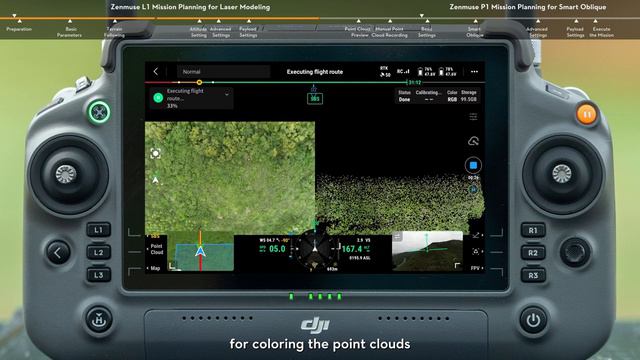This screenshot has height=360, width=640.
Task: Open the cloud upload icon
Action: tap(473, 141)
